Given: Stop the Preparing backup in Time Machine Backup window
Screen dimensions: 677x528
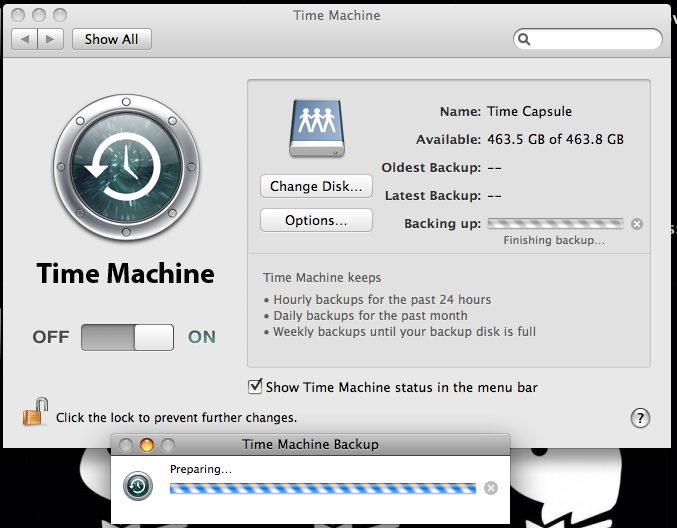Looking at the screenshot, I should [x=490, y=488].
